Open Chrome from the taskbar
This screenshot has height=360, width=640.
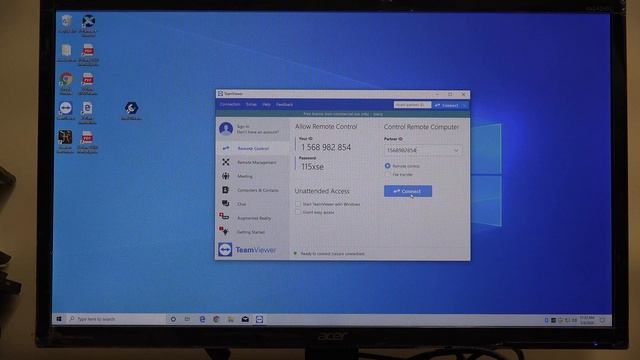[x=216, y=319]
